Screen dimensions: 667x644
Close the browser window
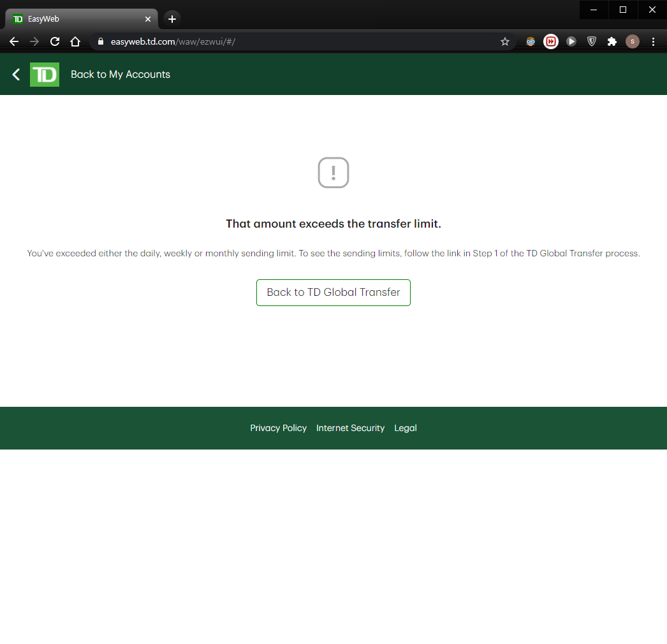(x=652, y=10)
